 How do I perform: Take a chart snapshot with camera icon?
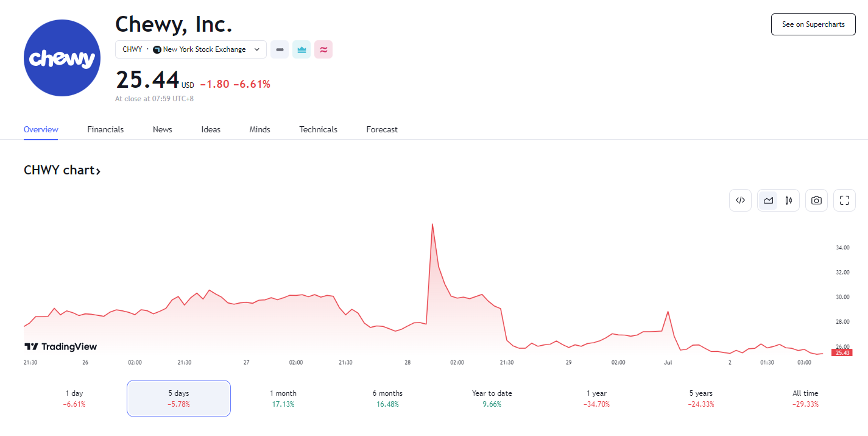point(816,200)
